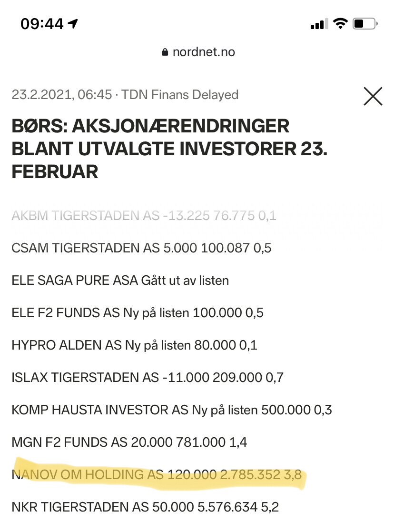Tap the article headline BØRS: AKSJONÆRENDRINGER
Screen dimensions: 394x532
click(x=169, y=149)
